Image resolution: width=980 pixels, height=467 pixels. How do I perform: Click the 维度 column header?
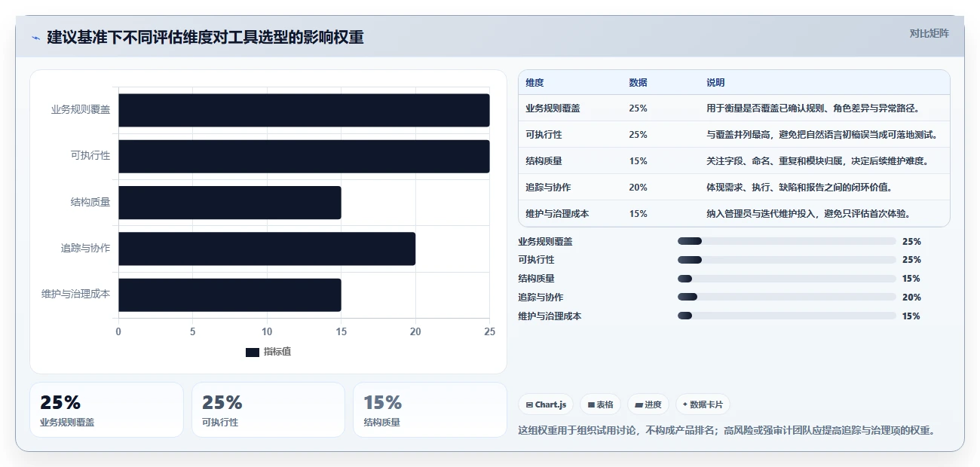pyautogui.click(x=535, y=83)
